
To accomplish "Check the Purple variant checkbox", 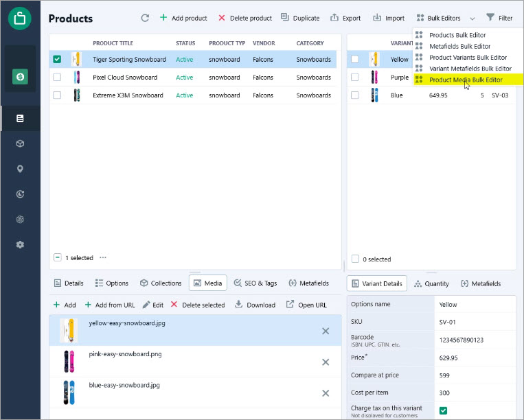I will (x=355, y=77).
